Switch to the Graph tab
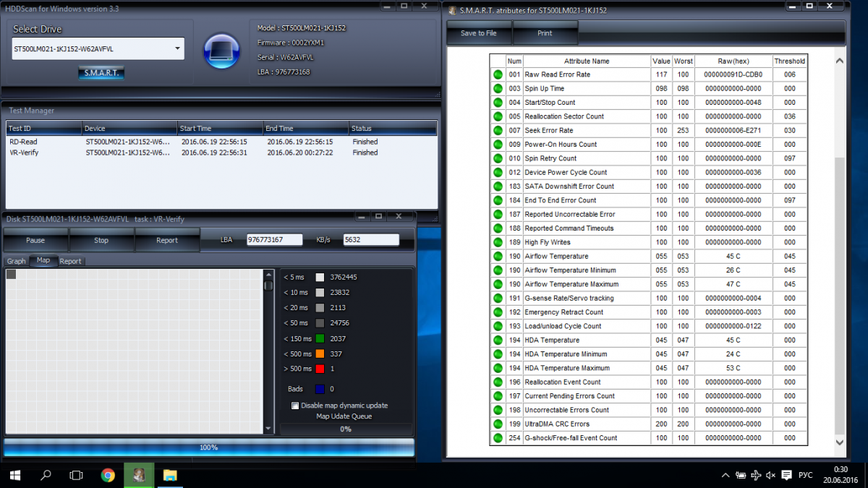Viewport: 868px width, 488px height. coord(16,261)
